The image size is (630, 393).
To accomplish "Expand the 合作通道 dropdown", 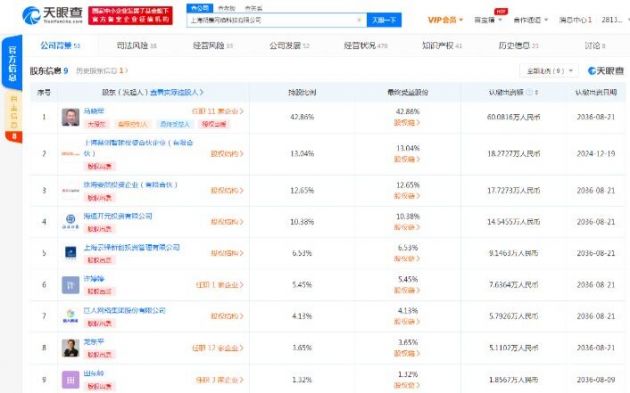I will click(530, 20).
